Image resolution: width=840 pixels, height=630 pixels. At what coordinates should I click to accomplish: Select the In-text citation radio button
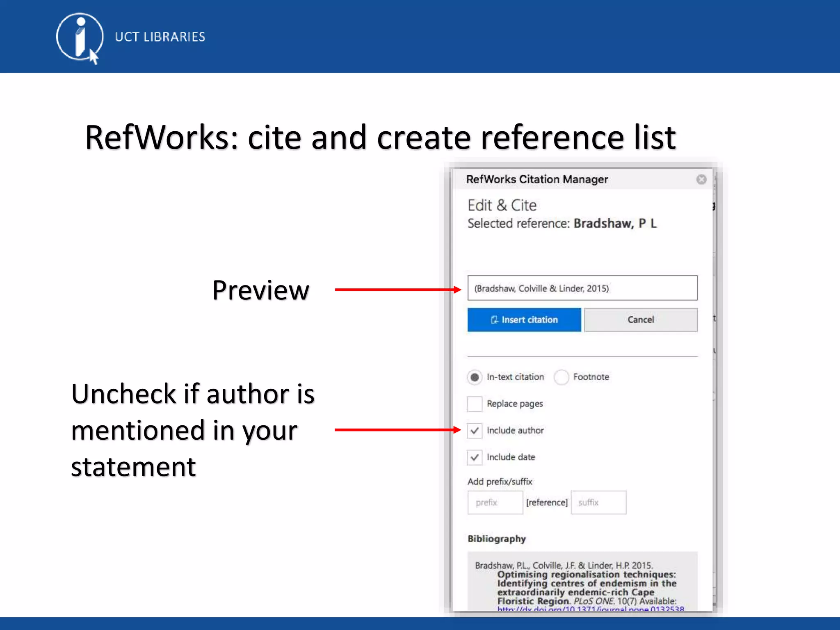click(475, 377)
